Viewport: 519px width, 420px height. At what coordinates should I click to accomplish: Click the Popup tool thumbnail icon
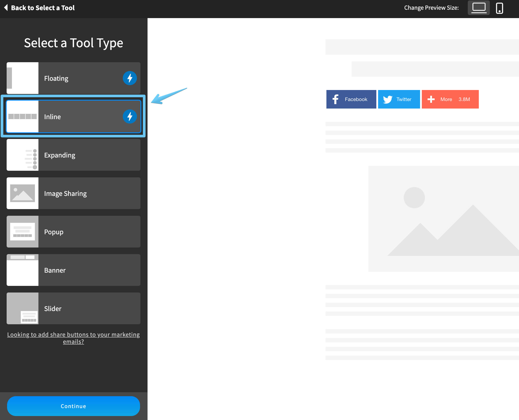[x=23, y=232]
